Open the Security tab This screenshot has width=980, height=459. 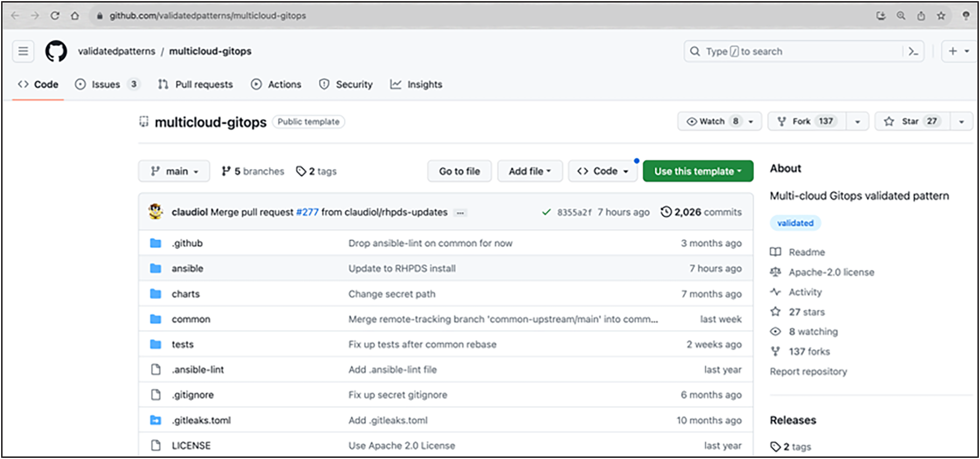346,84
